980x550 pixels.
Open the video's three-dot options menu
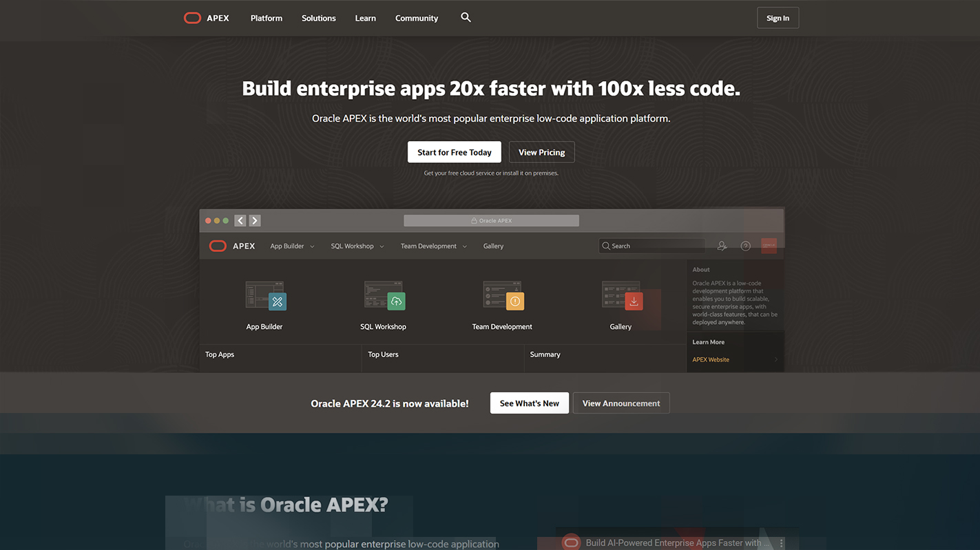tap(781, 543)
